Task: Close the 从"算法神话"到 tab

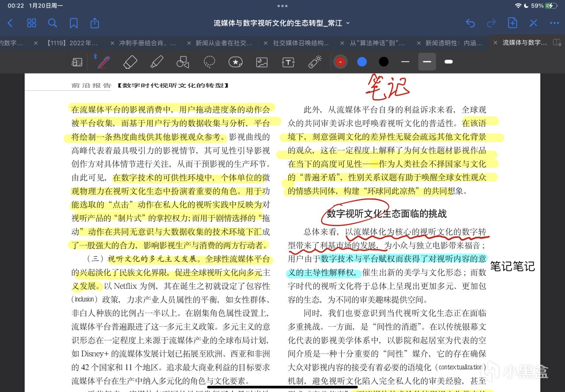Action: click(x=343, y=43)
